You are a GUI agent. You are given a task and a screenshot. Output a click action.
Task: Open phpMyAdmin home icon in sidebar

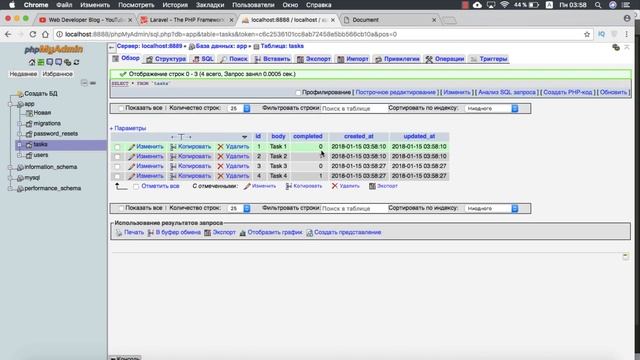coord(32,62)
